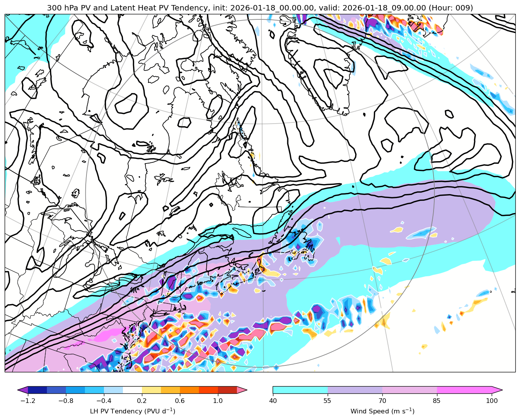Pick the light pink 70–85 wind swatch
The width and height of the screenshot is (520, 420).
(409, 390)
